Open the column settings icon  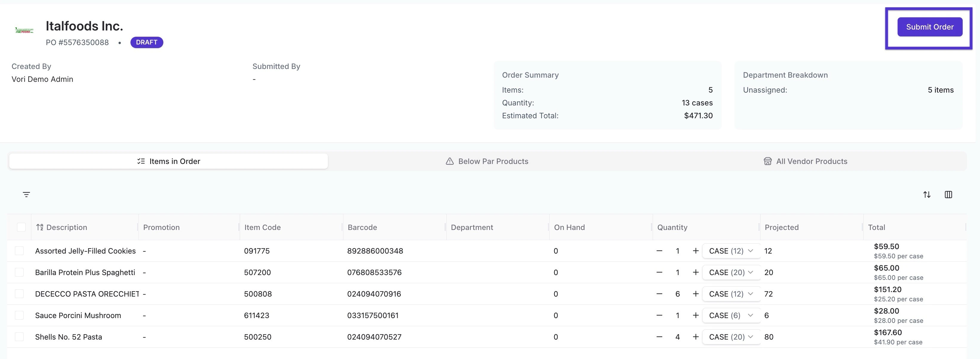coord(948,194)
